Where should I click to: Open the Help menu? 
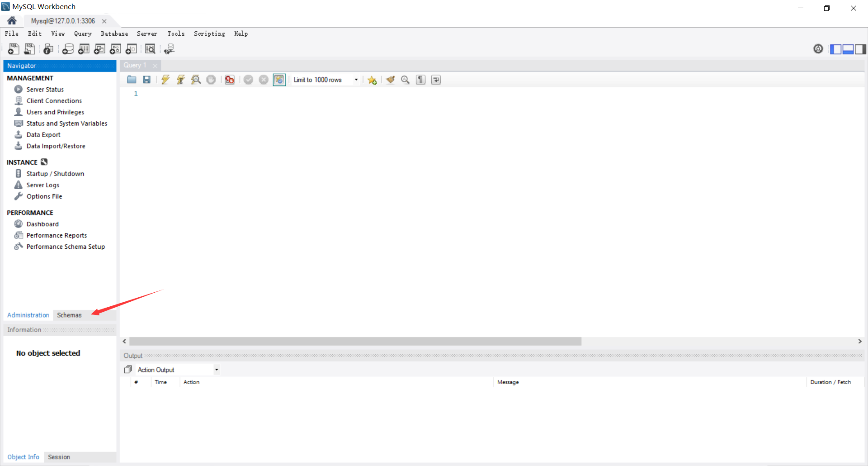pos(241,33)
